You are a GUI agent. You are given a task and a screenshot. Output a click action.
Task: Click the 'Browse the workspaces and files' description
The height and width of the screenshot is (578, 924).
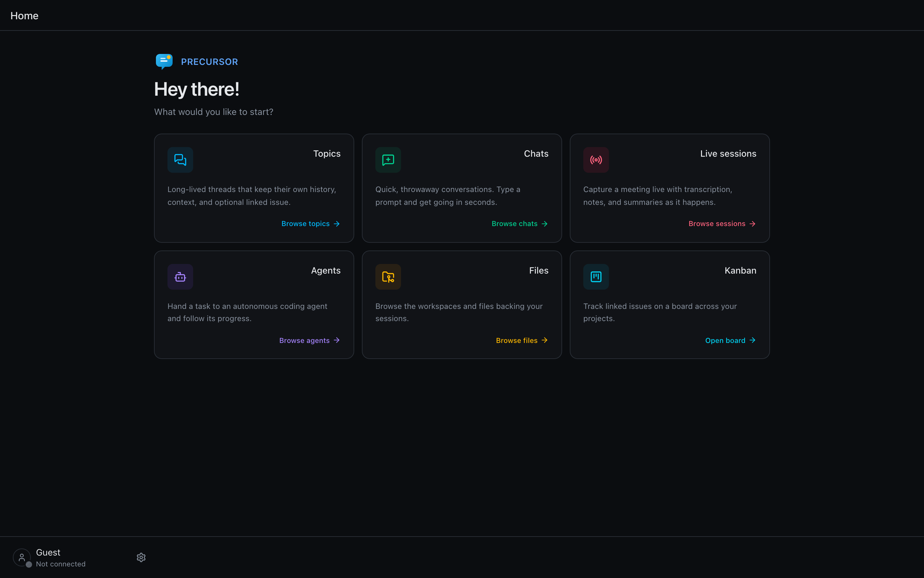459,312
